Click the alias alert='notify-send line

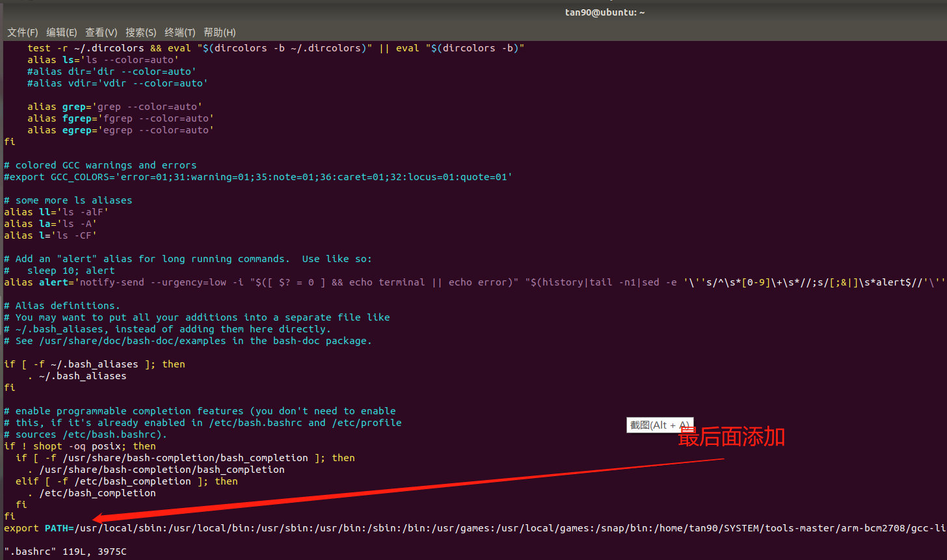tap(474, 282)
